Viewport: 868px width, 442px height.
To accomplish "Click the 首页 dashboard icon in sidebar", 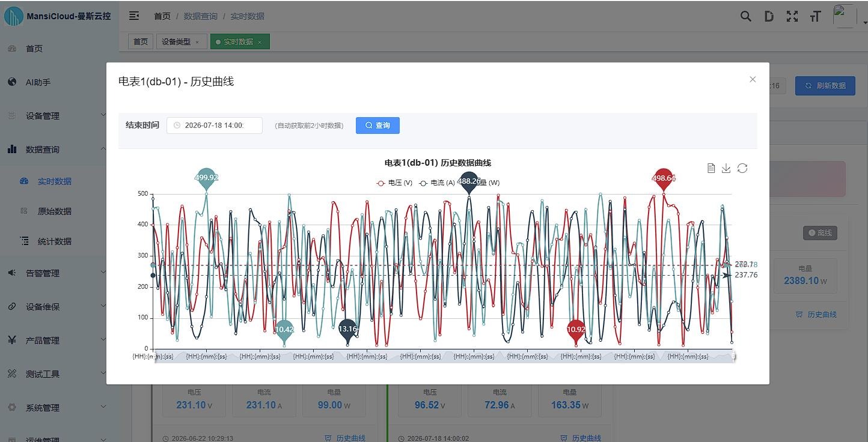I will coord(12,49).
